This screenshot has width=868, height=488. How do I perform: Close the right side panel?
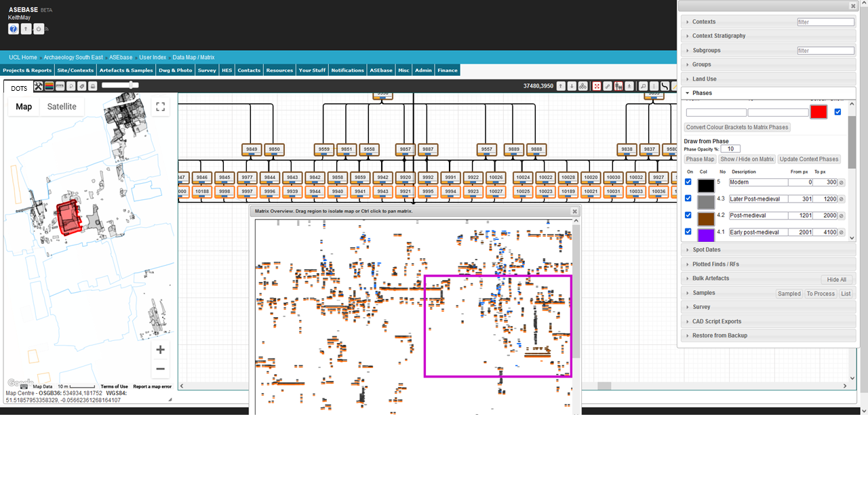pos(853,6)
